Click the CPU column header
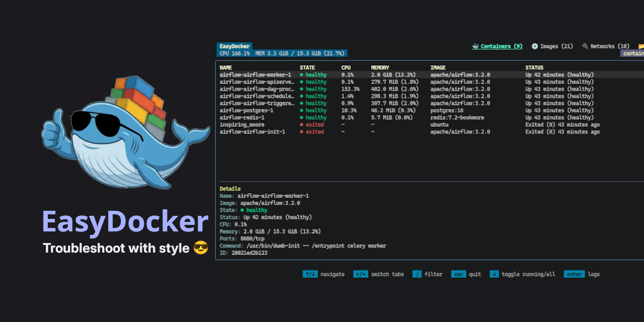The height and width of the screenshot is (322, 644). [346, 67]
